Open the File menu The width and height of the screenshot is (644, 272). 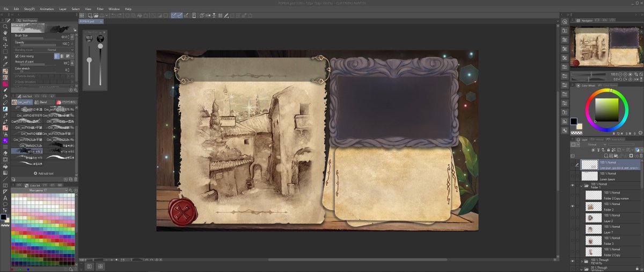[6, 9]
